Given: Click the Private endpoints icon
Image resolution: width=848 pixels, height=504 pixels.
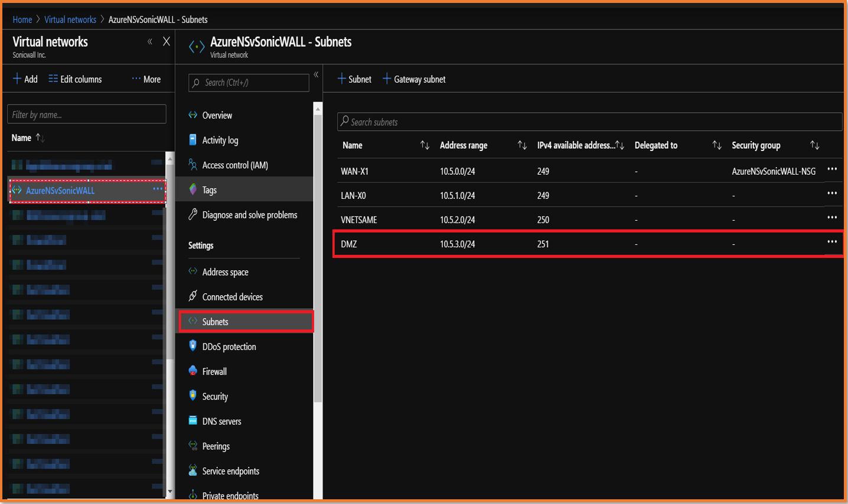Looking at the screenshot, I should (193, 495).
